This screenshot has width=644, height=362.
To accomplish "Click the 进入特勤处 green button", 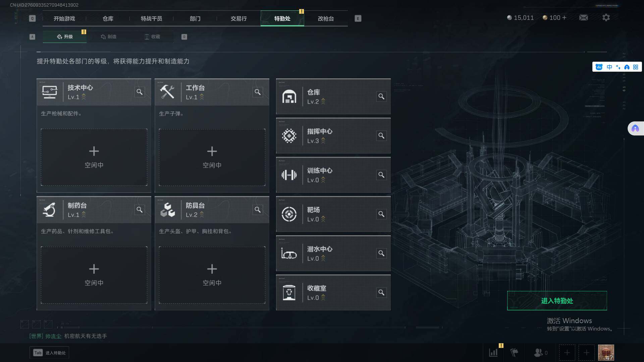I will tap(557, 301).
